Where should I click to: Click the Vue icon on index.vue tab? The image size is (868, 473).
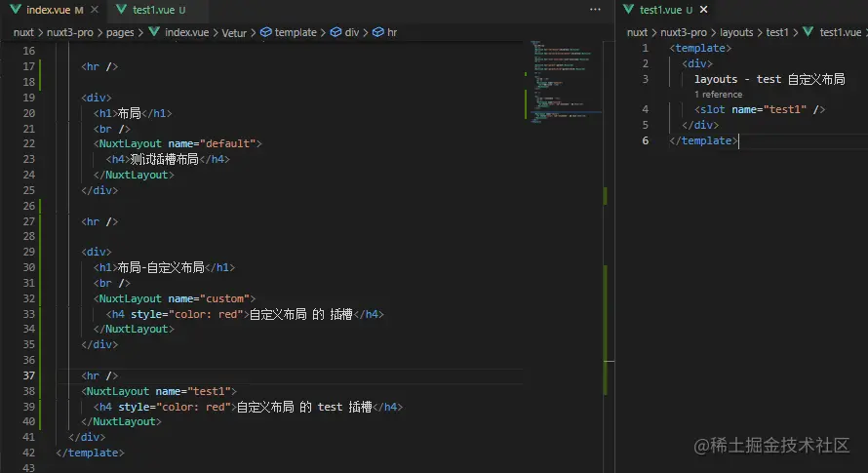point(16,10)
